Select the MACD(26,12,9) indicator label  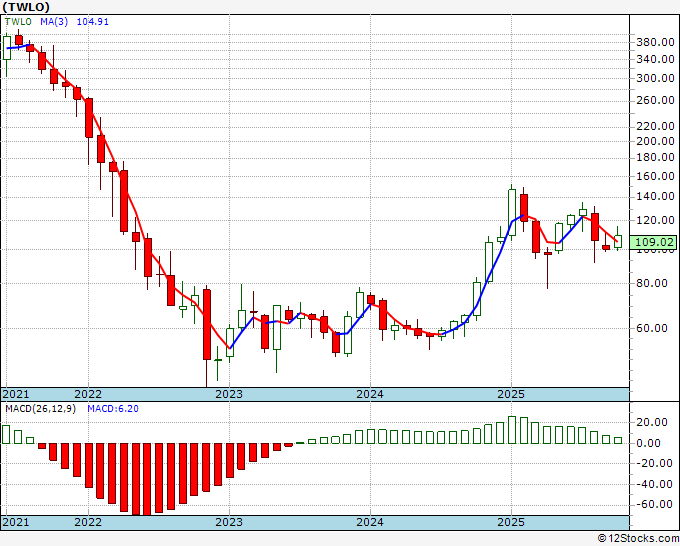[x=40, y=409]
